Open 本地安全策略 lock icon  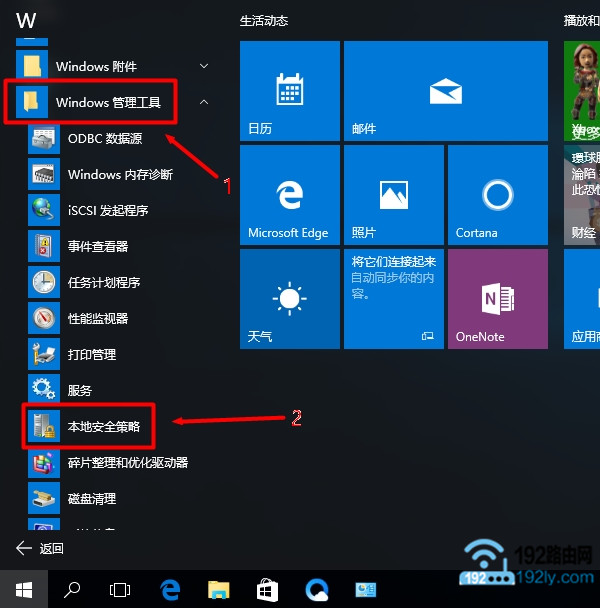44,426
